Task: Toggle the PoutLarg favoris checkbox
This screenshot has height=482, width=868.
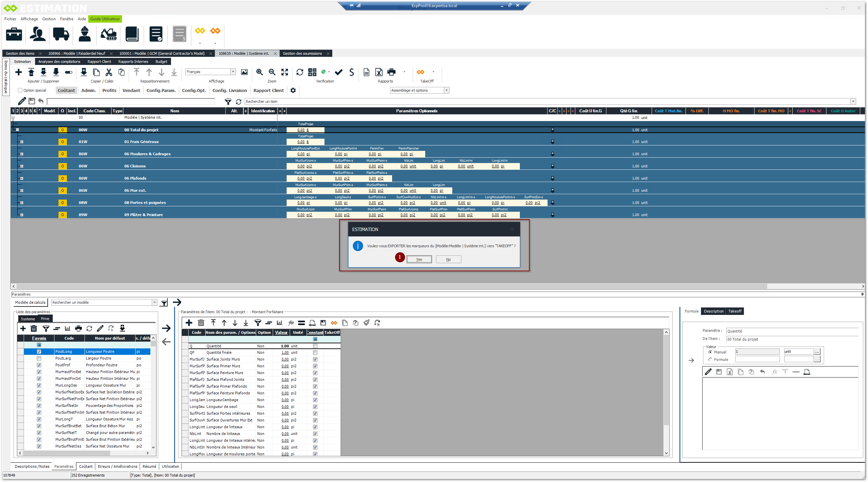Action: point(39,358)
